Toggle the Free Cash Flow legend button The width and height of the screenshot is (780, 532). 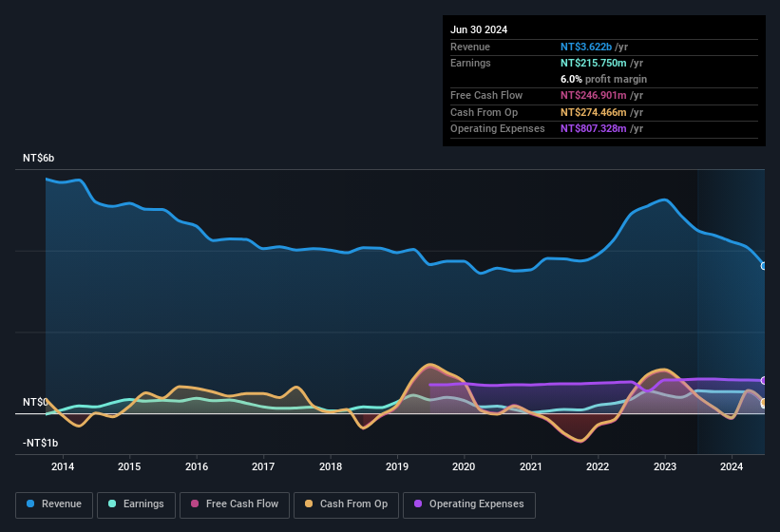click(x=235, y=504)
